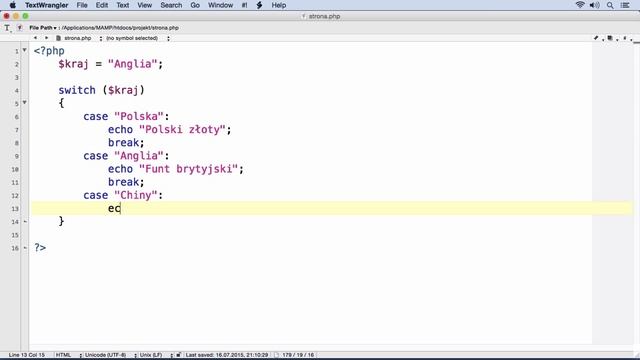Open the Search menu
Viewport: 640px width, 360px height.
(171, 5)
